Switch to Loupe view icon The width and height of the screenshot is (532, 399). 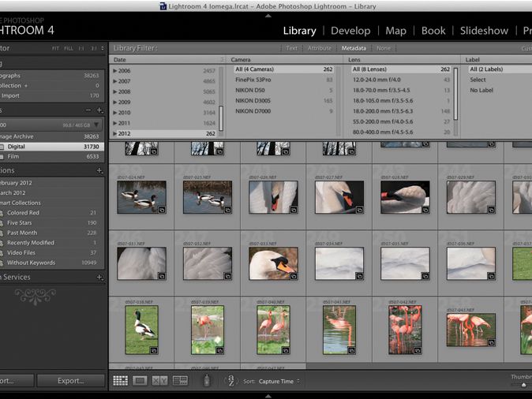point(140,381)
